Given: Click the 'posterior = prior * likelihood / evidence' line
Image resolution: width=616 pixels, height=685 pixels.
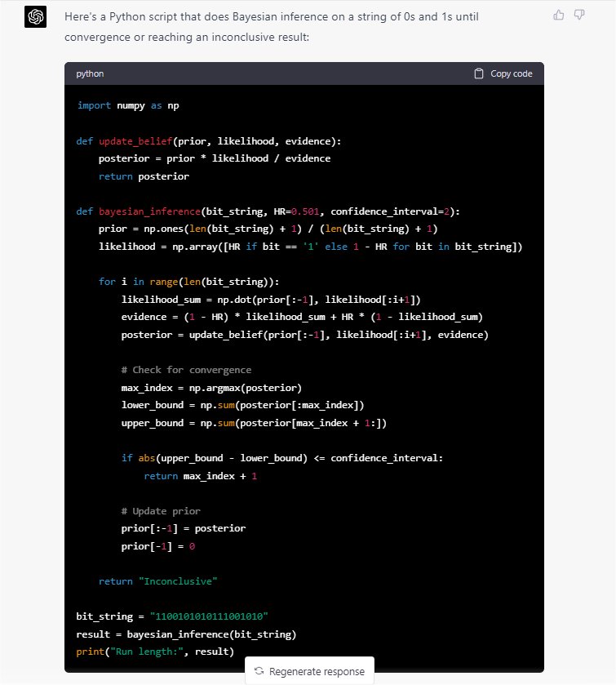Looking at the screenshot, I should tap(215, 158).
